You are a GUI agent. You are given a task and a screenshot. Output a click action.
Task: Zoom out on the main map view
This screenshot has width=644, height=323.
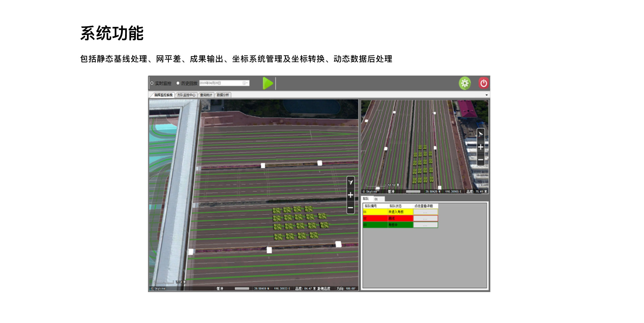click(x=351, y=208)
